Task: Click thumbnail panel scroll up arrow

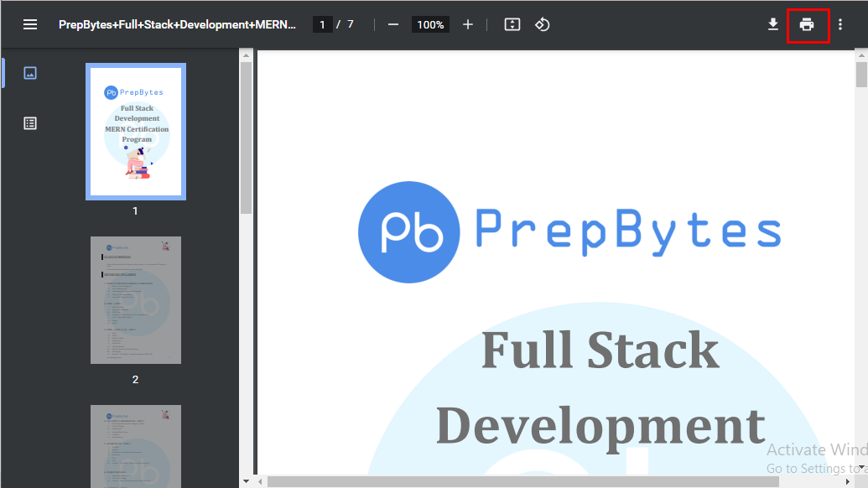Action: tap(247, 55)
